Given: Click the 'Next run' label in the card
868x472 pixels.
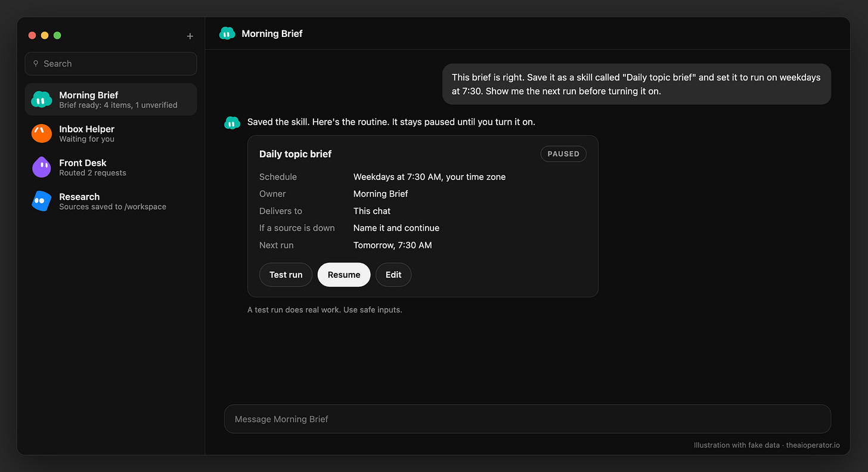Looking at the screenshot, I should [x=277, y=245].
